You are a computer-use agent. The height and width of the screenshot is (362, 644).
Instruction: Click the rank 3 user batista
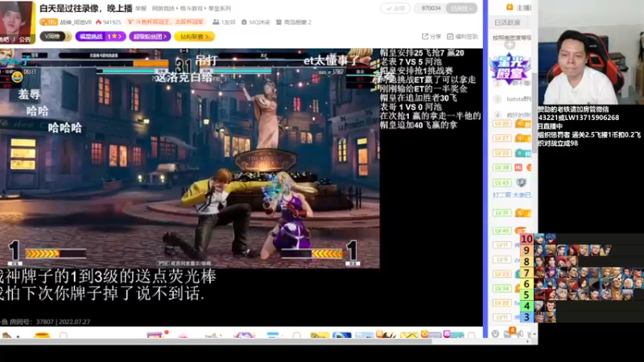(518, 99)
